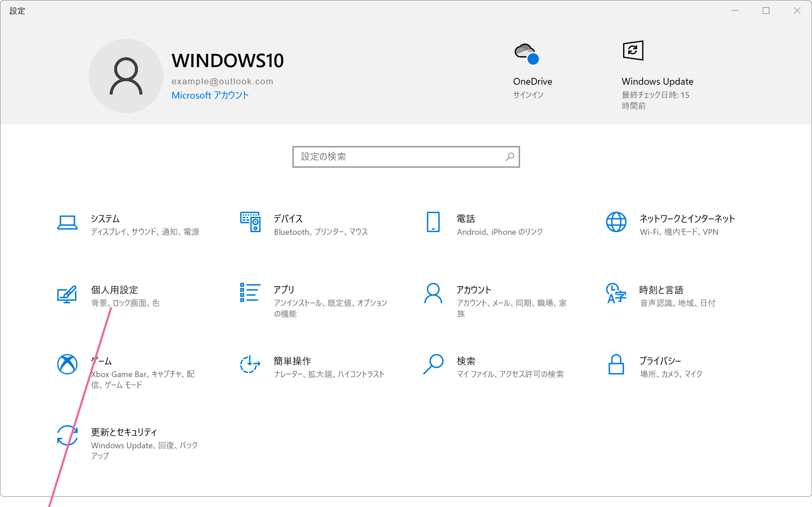Open the 個人用設定 paintbrush icon
The height and width of the screenshot is (507, 812).
point(67,294)
